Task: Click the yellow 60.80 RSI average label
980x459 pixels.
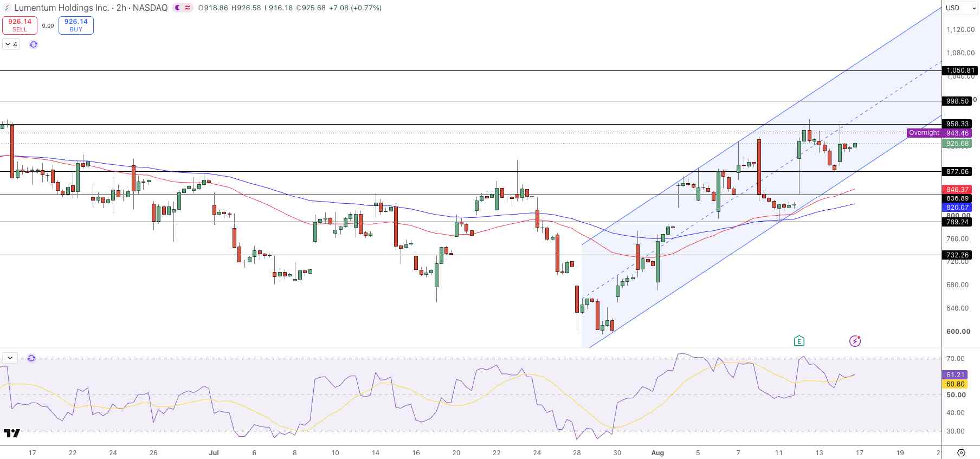Action: [956, 384]
